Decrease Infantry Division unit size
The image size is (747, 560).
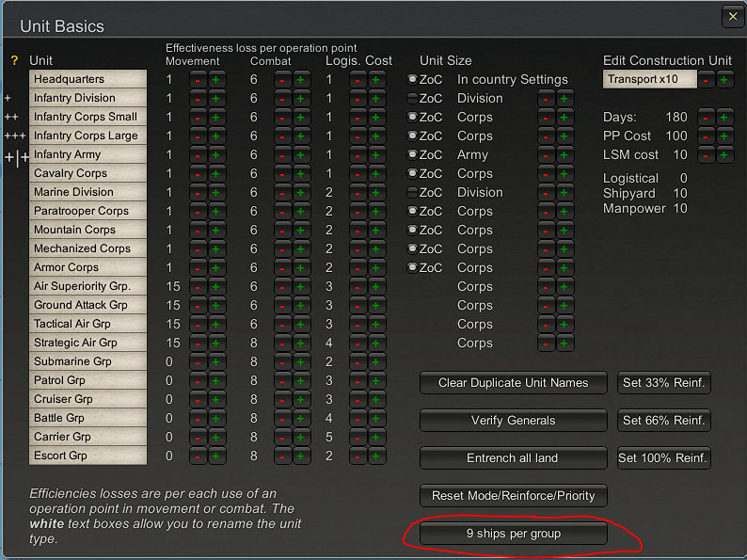click(x=546, y=99)
